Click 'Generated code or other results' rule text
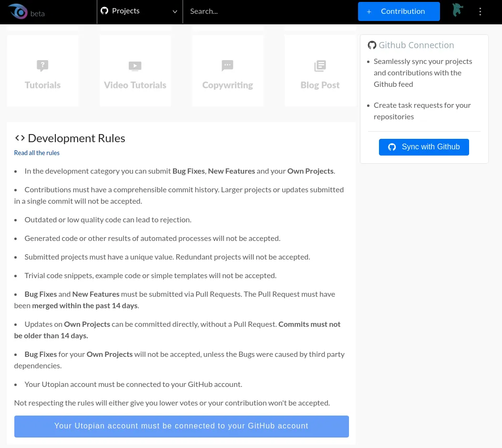Viewport: 502px width, 448px height. pos(153,239)
